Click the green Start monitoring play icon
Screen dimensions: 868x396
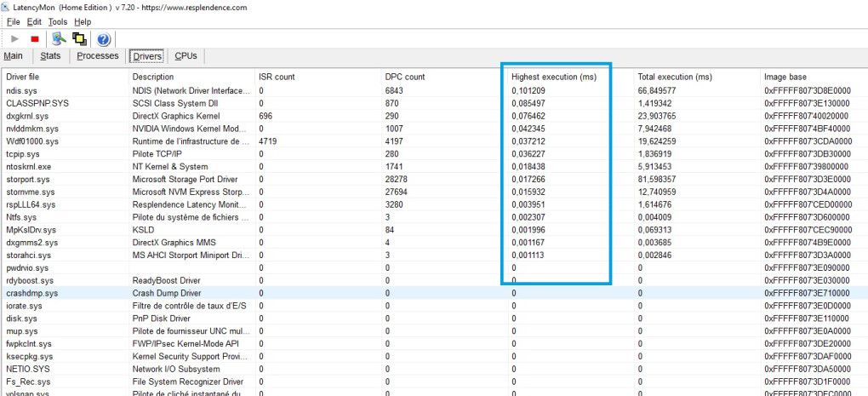(15, 38)
